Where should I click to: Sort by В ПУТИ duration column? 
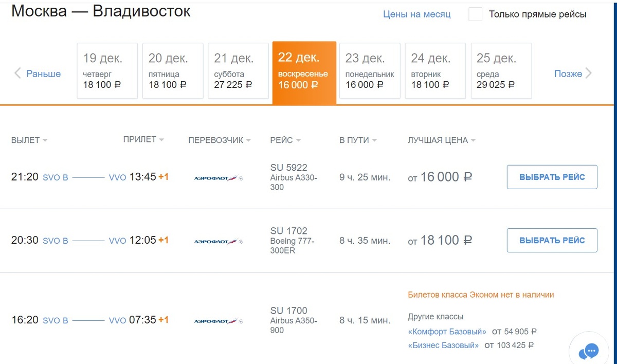[x=358, y=140]
